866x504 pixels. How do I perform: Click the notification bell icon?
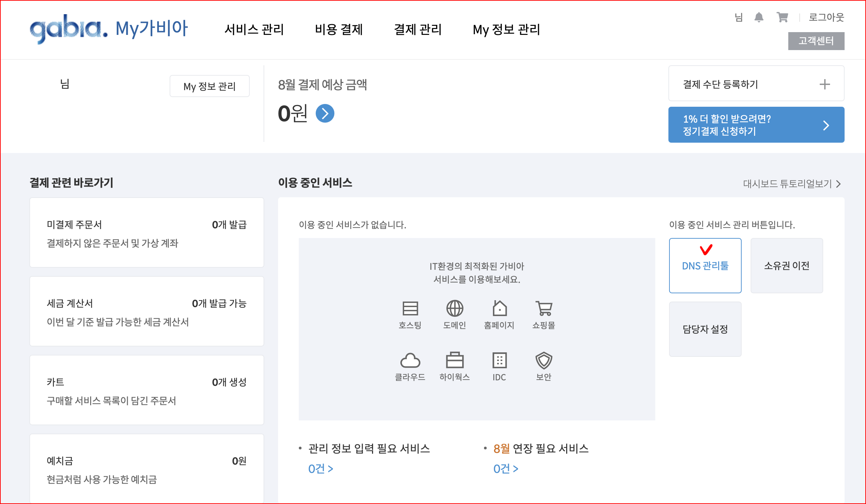pos(759,17)
